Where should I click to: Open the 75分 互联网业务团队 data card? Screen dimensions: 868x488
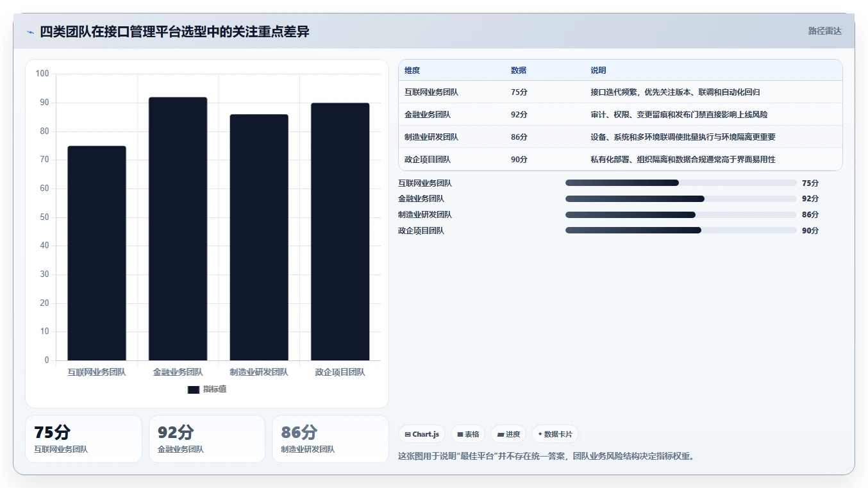tap(83, 439)
